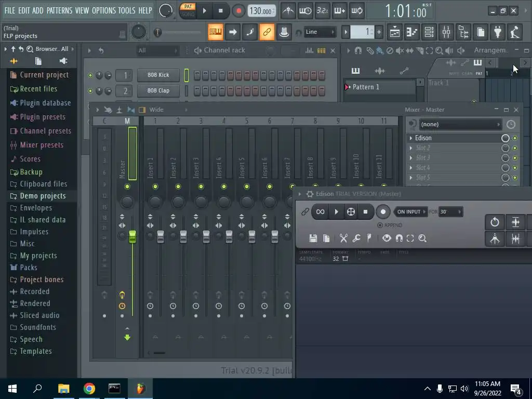
Task: Click the browser search magnifier icon
Action: [x=30, y=49]
